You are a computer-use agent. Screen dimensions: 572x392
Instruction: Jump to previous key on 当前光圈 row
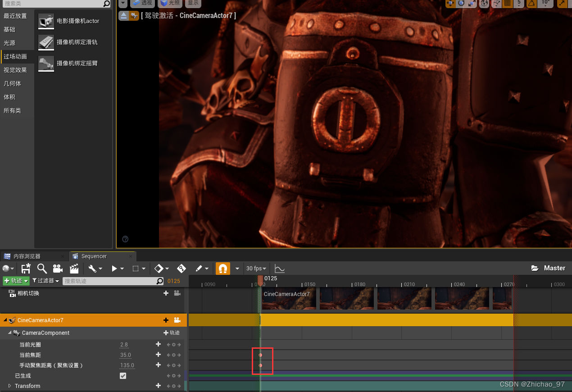[x=168, y=345]
